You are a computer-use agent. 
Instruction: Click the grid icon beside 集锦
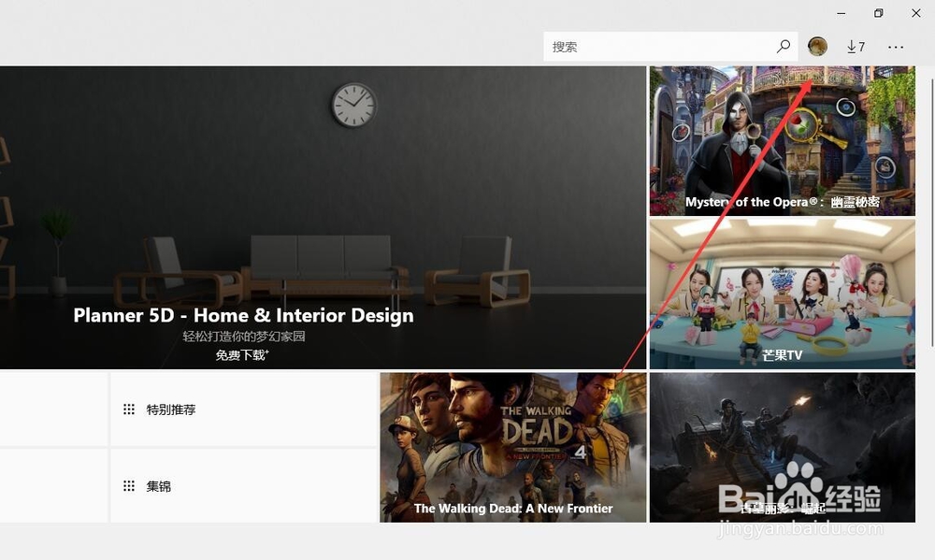129,486
